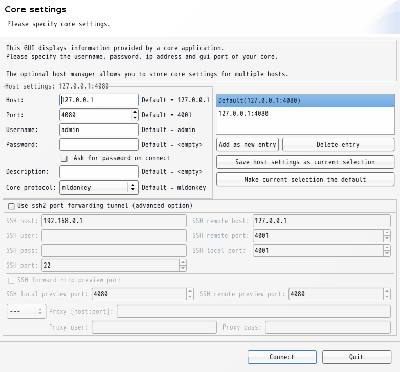
Task: Increment the SSH port spinner
Action: coord(183,262)
